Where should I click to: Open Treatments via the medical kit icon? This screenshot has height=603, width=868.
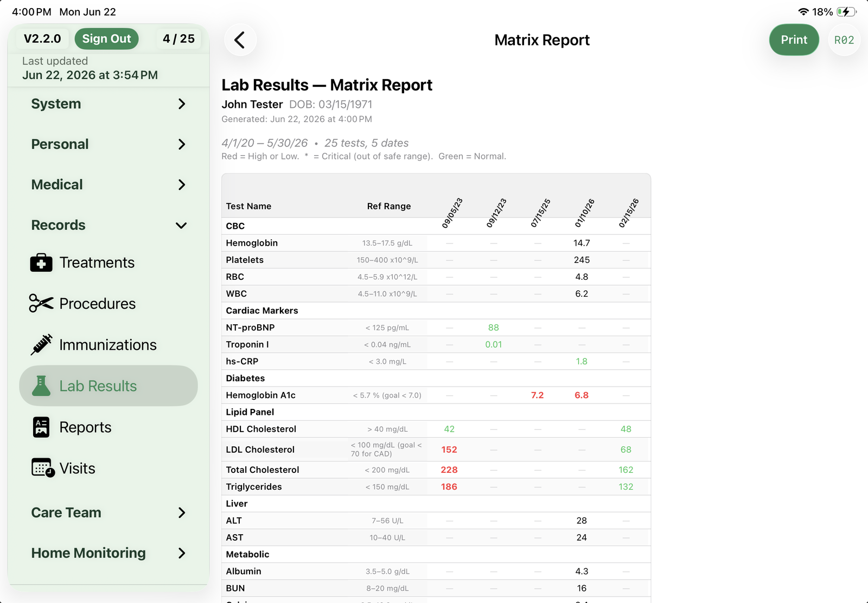point(41,262)
